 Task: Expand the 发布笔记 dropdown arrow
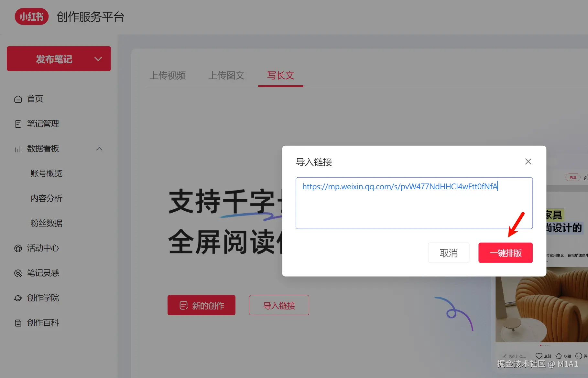98,59
